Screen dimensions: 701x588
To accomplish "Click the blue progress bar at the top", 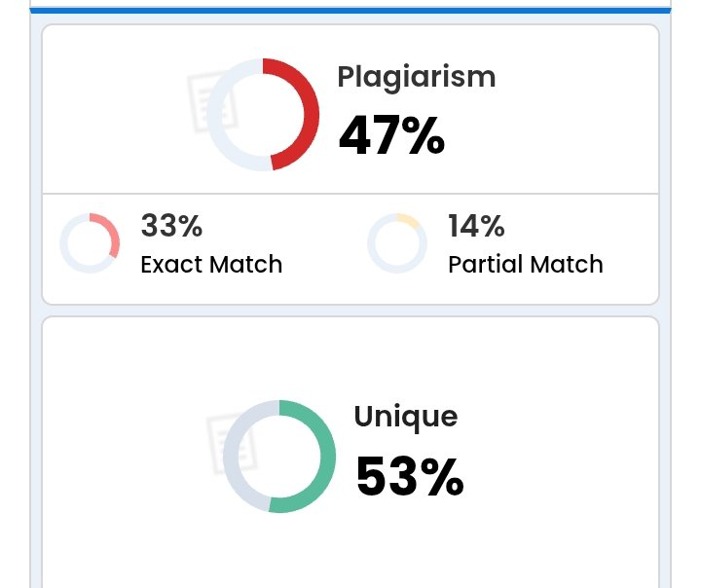I will pos(350,11).
